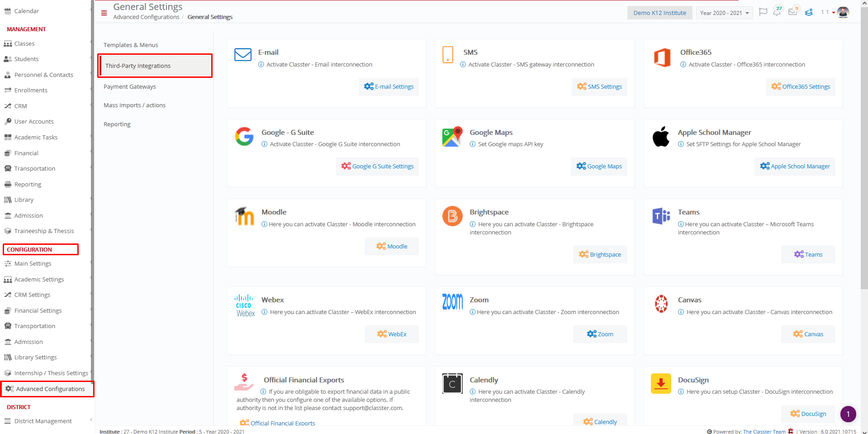Image resolution: width=868 pixels, height=434 pixels.
Task: Open the Office365 Settings button
Action: point(801,86)
